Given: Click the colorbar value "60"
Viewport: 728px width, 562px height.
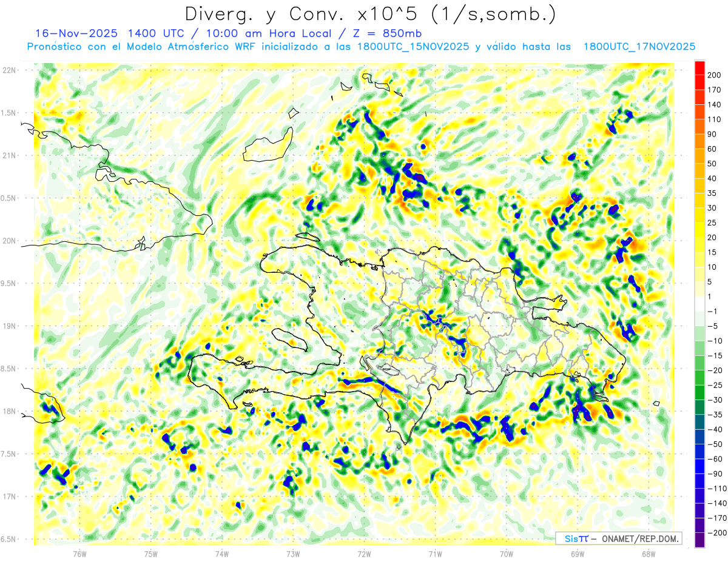Looking at the screenshot, I should pos(712,149).
